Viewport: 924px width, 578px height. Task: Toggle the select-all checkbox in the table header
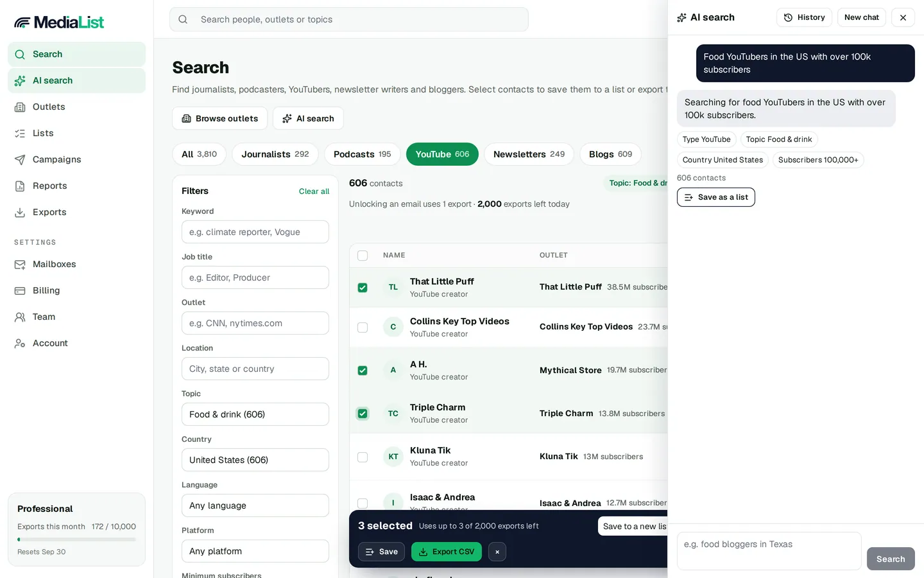pos(363,256)
